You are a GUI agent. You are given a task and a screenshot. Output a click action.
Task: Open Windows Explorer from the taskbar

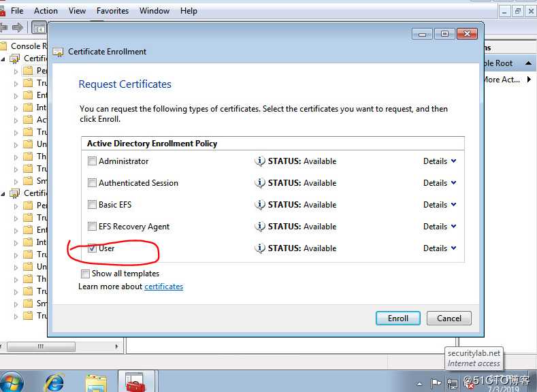click(x=96, y=382)
